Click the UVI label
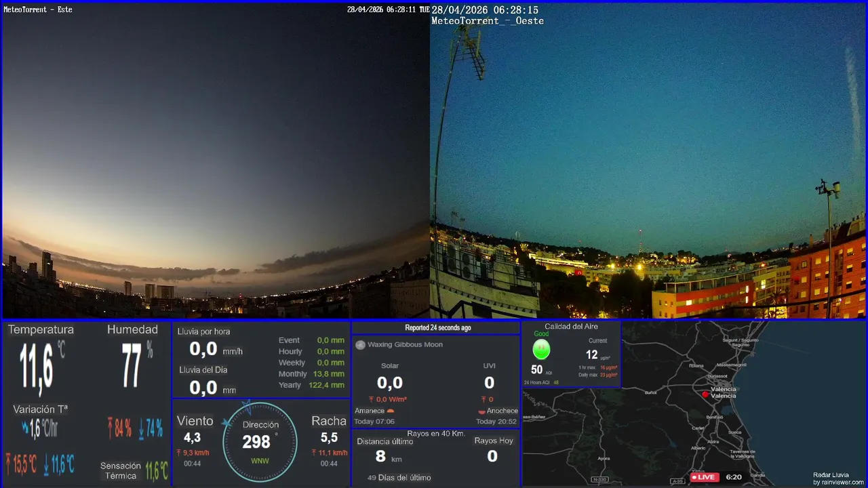The width and height of the screenshot is (868, 488). [489, 366]
